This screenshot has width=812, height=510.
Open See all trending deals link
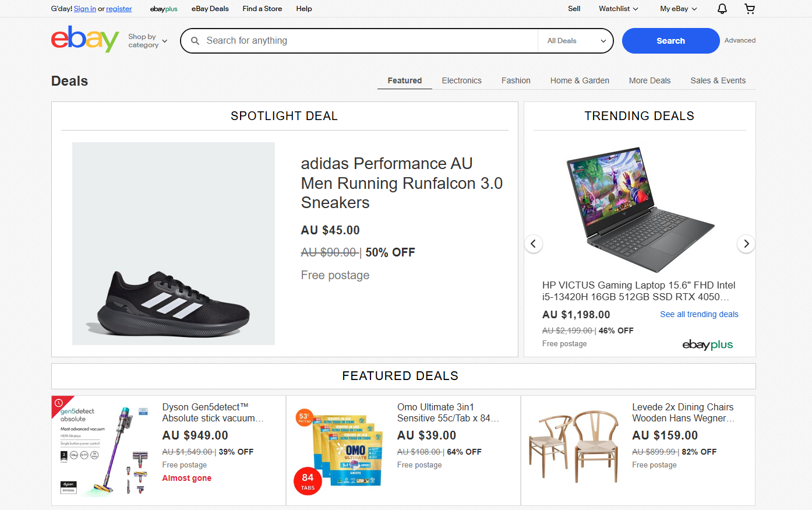pos(699,314)
